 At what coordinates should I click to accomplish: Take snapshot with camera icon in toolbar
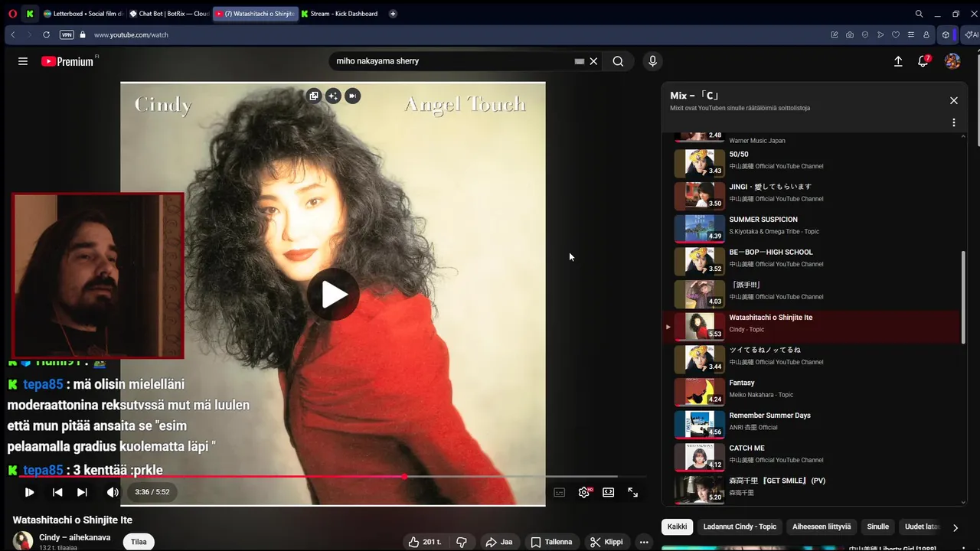850,34
